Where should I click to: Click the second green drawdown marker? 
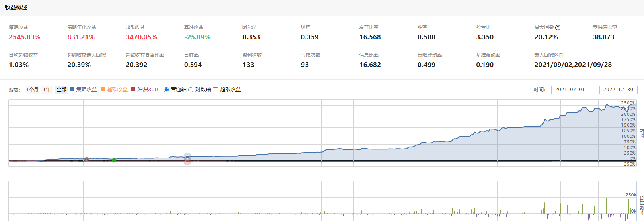114,160
